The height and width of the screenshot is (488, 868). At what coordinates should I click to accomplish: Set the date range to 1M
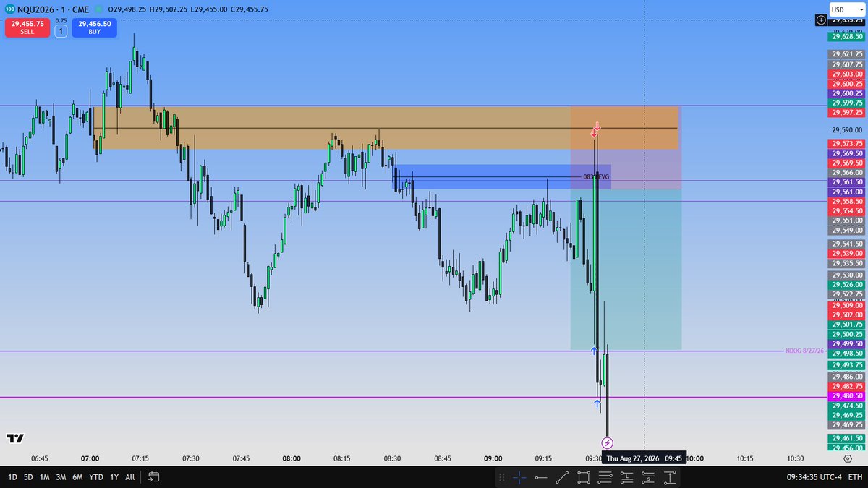click(45, 477)
